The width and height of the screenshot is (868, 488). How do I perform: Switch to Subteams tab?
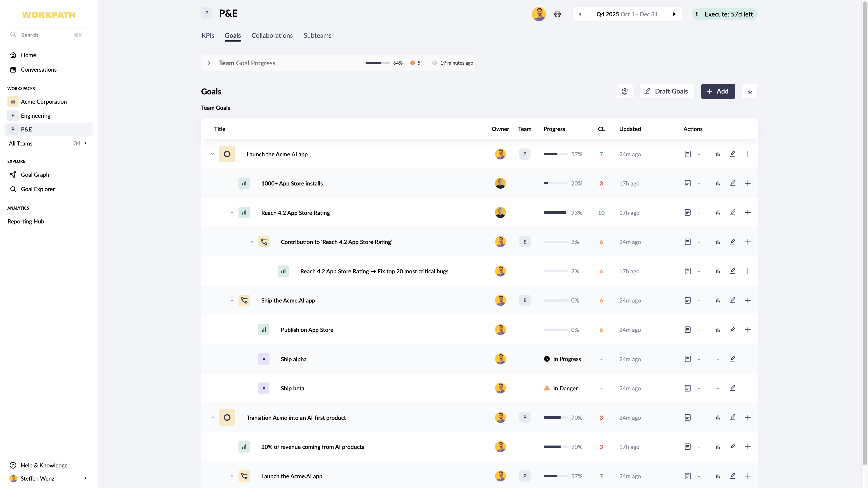coord(317,36)
